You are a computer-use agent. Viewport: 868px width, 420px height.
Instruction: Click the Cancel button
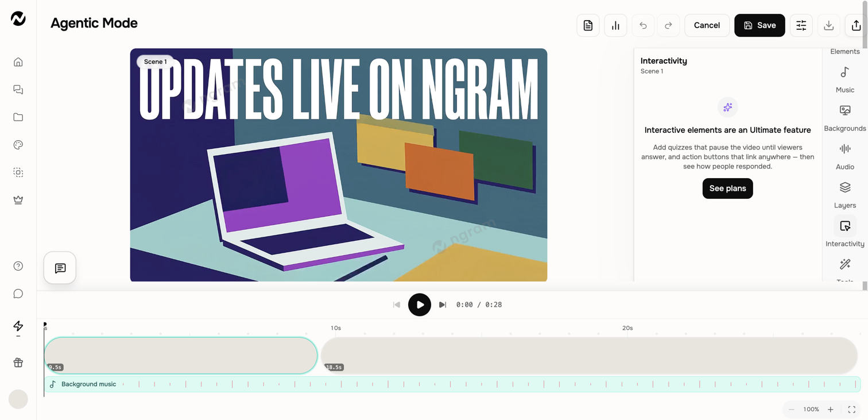tap(707, 25)
